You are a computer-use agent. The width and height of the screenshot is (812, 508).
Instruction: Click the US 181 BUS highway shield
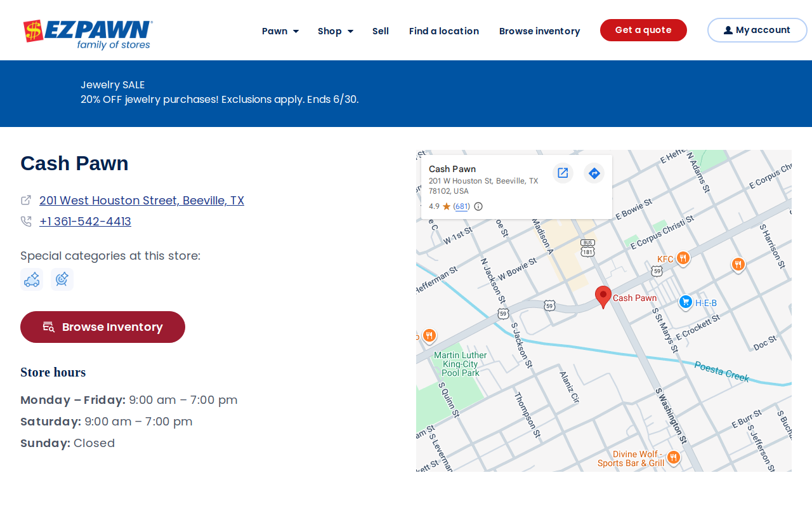tap(587, 248)
